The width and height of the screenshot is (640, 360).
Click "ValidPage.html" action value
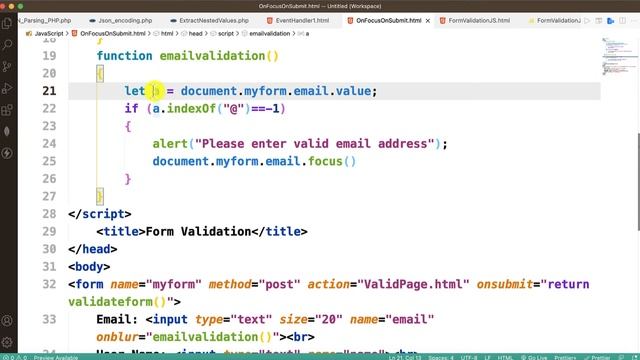pos(413,284)
